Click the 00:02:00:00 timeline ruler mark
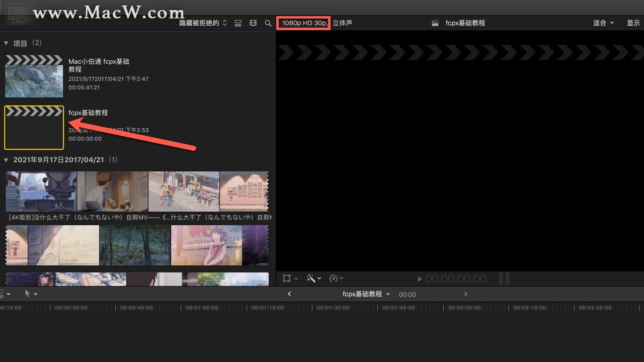This screenshot has width=644, height=362. point(464,308)
